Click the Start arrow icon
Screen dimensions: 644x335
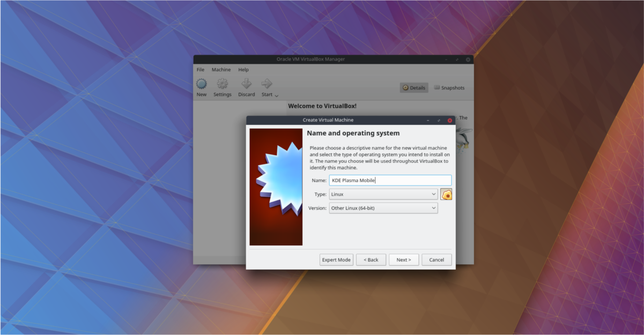tap(267, 84)
